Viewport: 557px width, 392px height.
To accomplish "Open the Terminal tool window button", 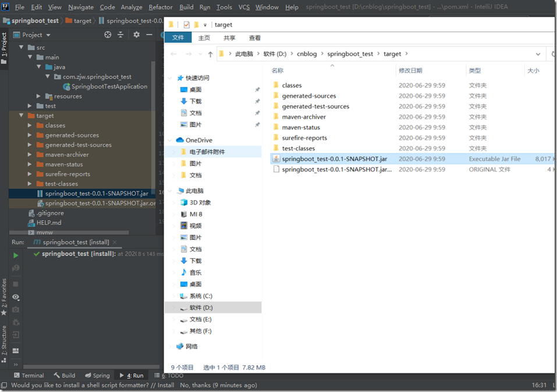I will (29, 375).
